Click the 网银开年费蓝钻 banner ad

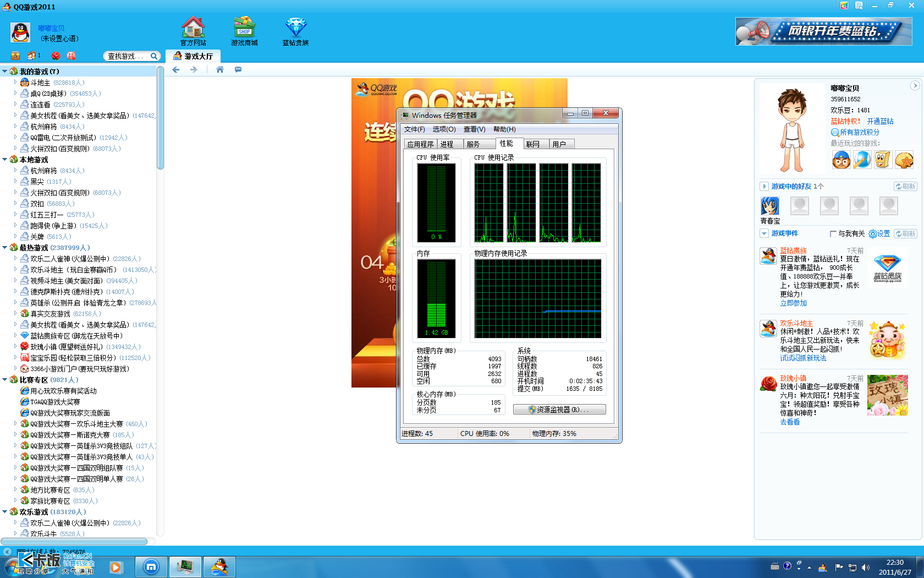click(x=824, y=31)
